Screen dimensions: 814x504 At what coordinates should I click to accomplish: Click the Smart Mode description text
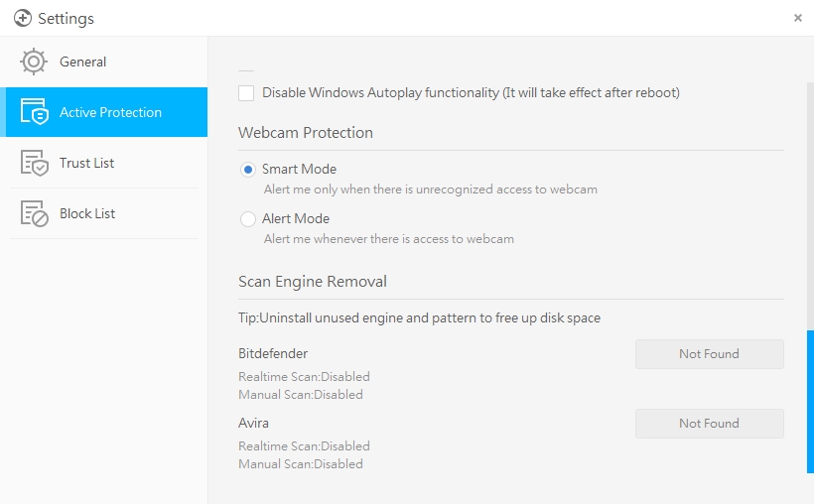[430, 189]
